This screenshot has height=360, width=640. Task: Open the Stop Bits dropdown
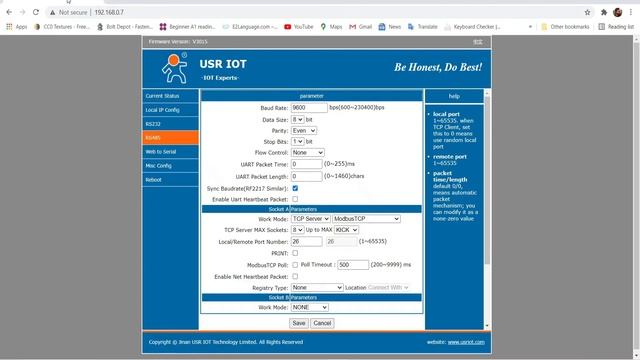coord(297,142)
